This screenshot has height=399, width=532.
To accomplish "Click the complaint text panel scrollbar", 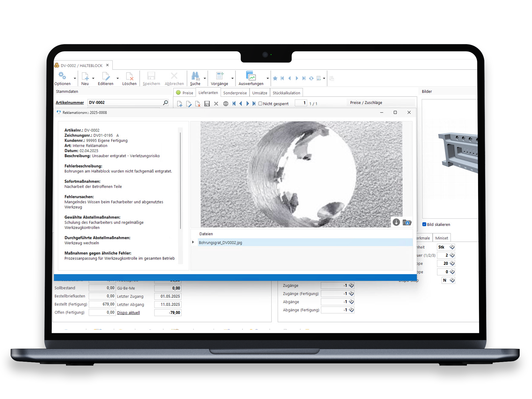I will pos(180,181).
